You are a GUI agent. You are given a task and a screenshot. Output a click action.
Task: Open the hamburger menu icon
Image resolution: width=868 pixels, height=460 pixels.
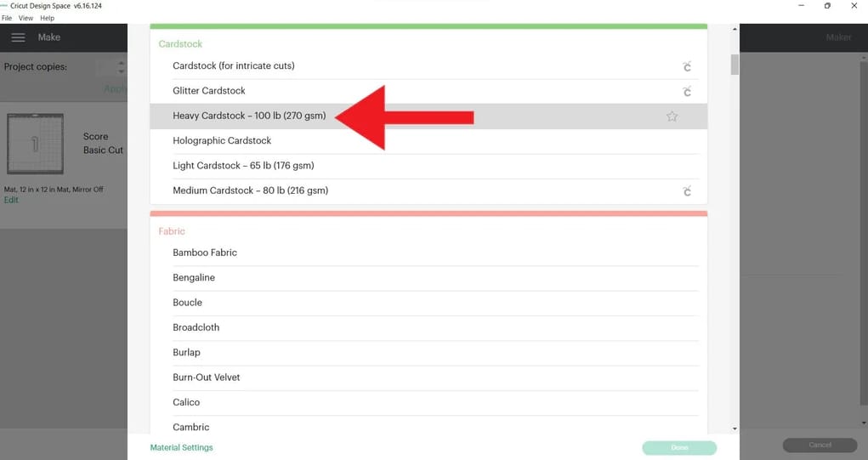point(18,37)
